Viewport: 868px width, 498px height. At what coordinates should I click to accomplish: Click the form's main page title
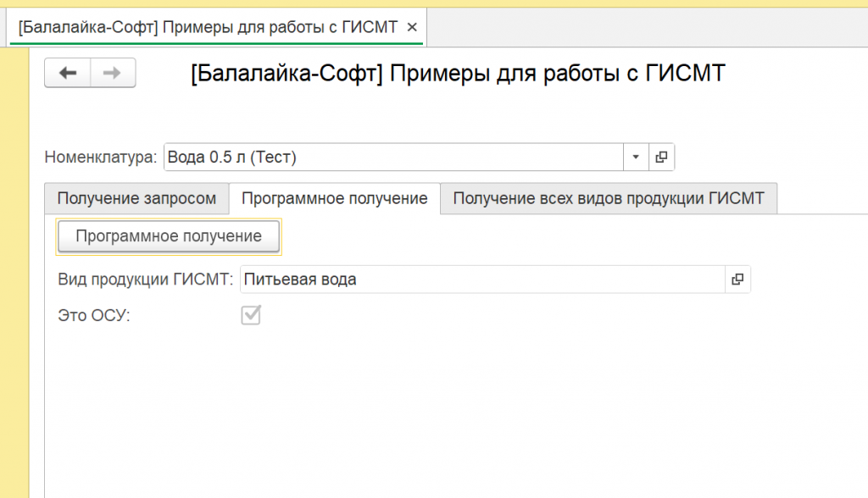[x=458, y=73]
